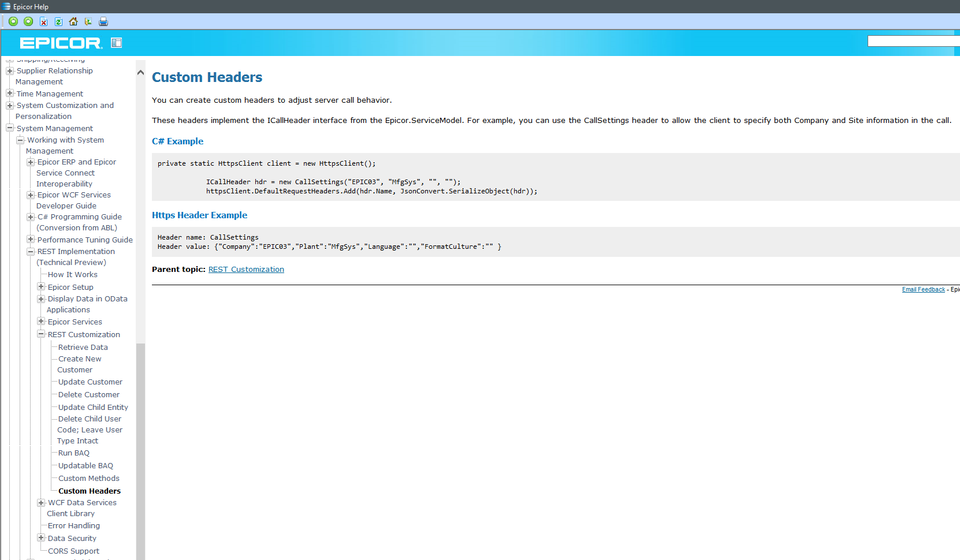Collapse REST Customization node
The image size is (960, 560).
[x=41, y=334]
